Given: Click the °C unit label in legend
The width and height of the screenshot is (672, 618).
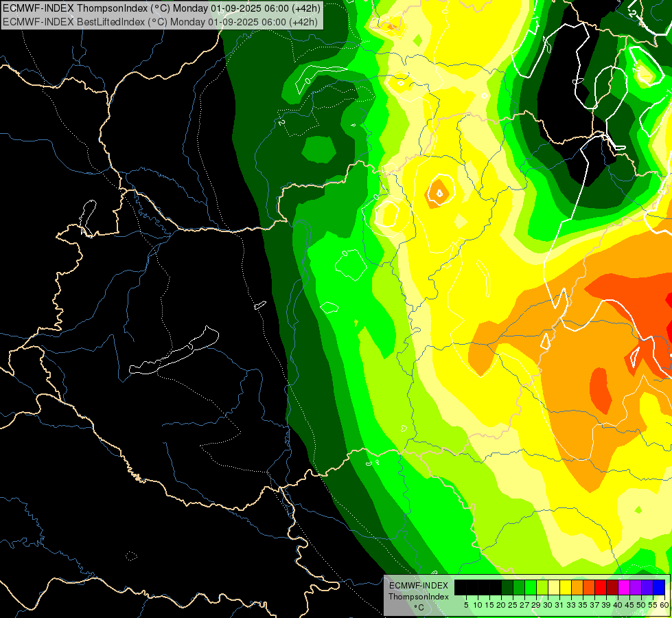Looking at the screenshot, I should point(419,608).
